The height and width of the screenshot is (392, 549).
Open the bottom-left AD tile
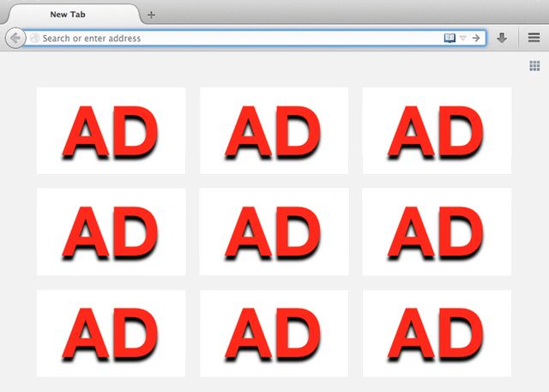click(x=111, y=333)
